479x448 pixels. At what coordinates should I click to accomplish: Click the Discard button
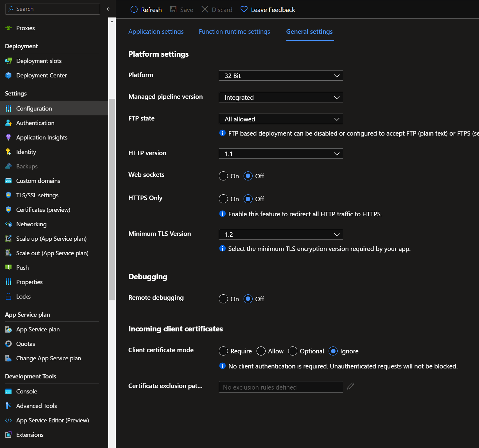217,10
